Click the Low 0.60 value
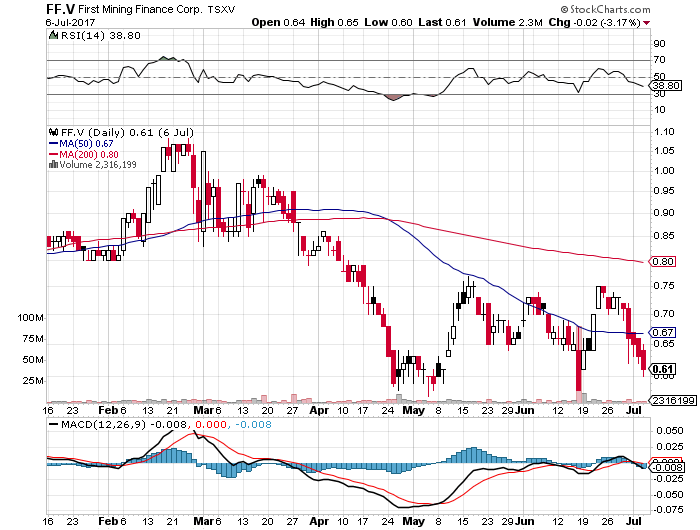This screenshot has width=700, height=530. coord(388,22)
